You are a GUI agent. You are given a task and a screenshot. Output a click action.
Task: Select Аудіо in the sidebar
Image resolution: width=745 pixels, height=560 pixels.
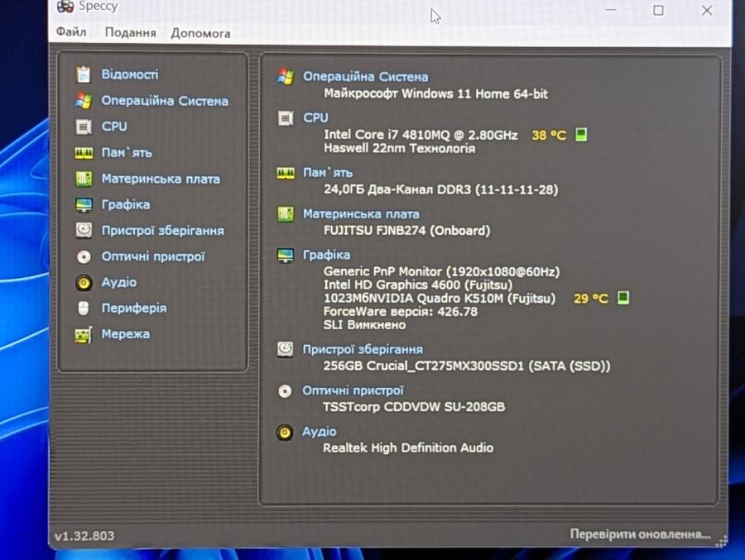(118, 283)
